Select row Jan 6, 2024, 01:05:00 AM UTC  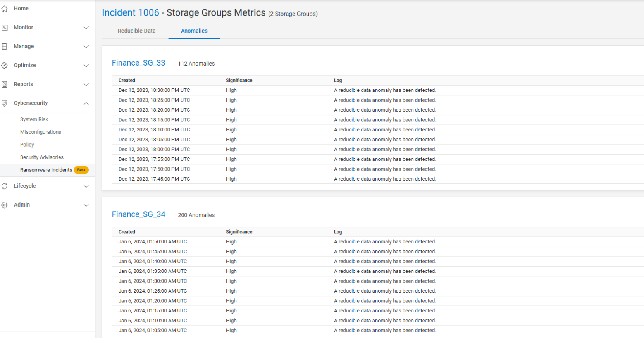pyautogui.click(x=378, y=331)
